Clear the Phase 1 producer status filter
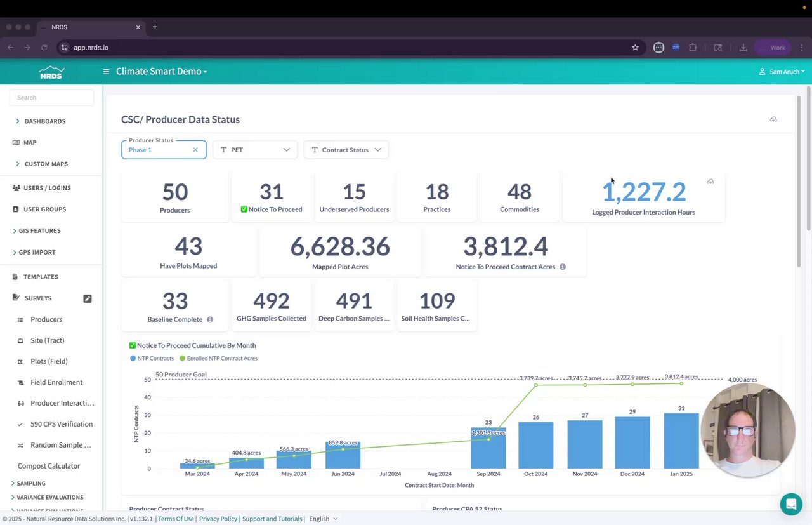 click(195, 150)
